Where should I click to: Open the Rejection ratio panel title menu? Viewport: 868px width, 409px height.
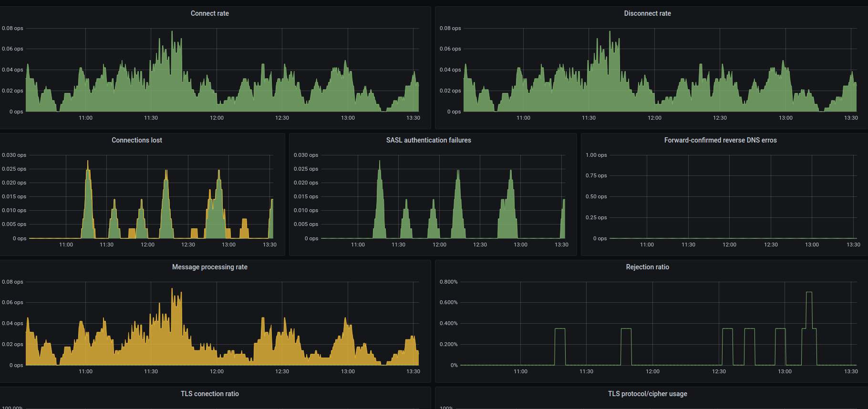pyautogui.click(x=647, y=267)
